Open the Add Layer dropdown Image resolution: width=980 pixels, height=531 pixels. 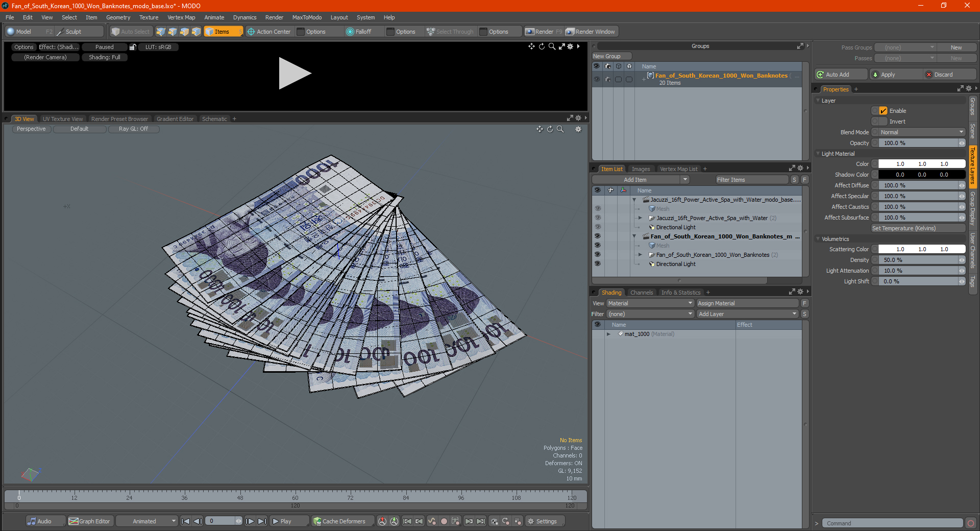click(748, 314)
